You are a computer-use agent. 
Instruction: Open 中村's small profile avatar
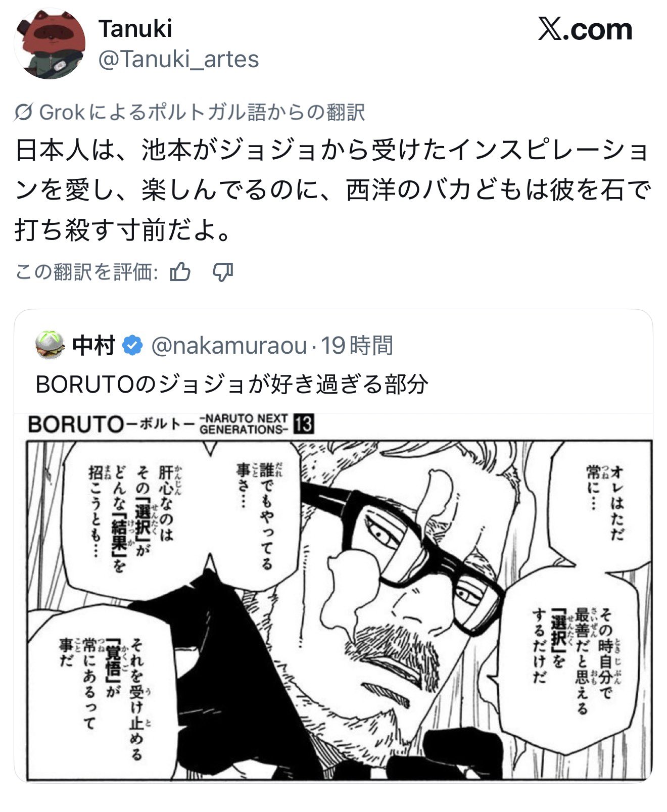click(x=50, y=345)
